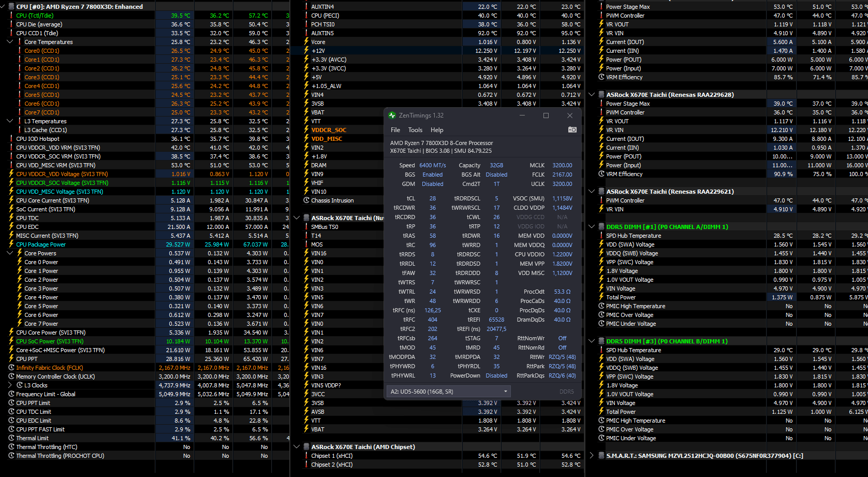The width and height of the screenshot is (868, 477).
Task: Click thermometer icon beside Core0 (CCD1)
Action: [20, 51]
